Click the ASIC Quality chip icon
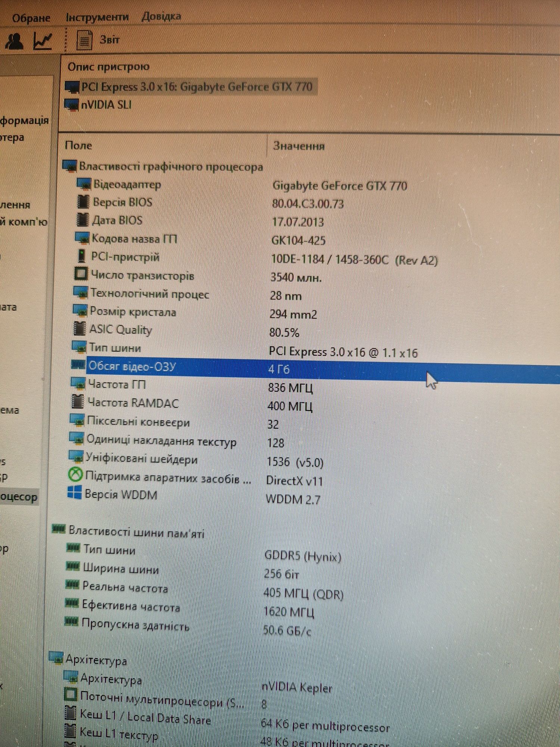This screenshot has height=747, width=560. click(x=79, y=329)
